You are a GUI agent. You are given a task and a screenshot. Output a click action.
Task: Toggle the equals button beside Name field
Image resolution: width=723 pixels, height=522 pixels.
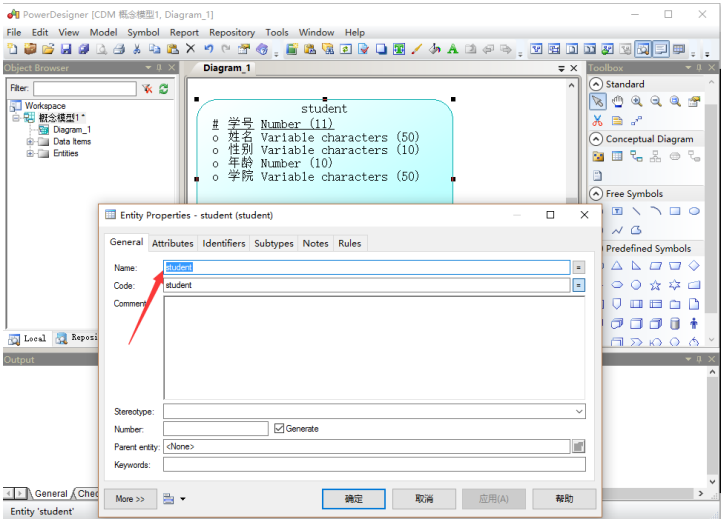click(x=578, y=267)
